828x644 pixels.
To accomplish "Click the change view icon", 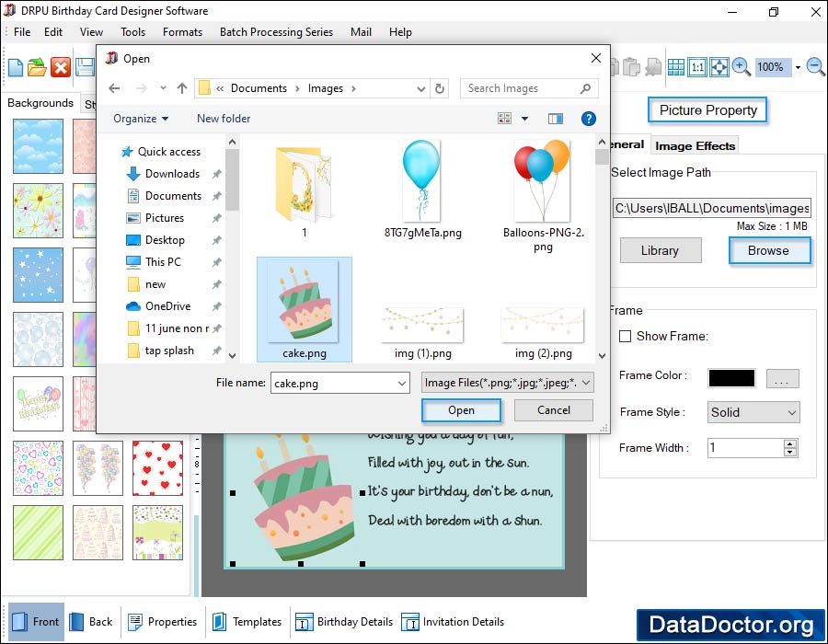I will coord(505,119).
